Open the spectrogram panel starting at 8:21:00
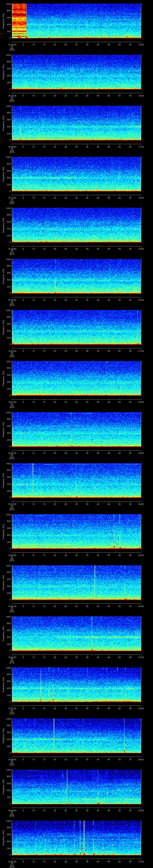This screenshot has width=153, height=868. tap(76, 378)
